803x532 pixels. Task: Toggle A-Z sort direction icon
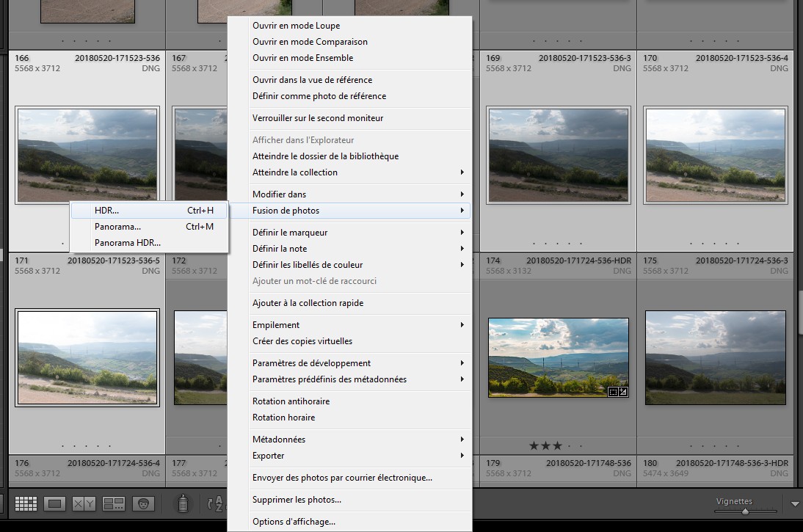point(216,503)
